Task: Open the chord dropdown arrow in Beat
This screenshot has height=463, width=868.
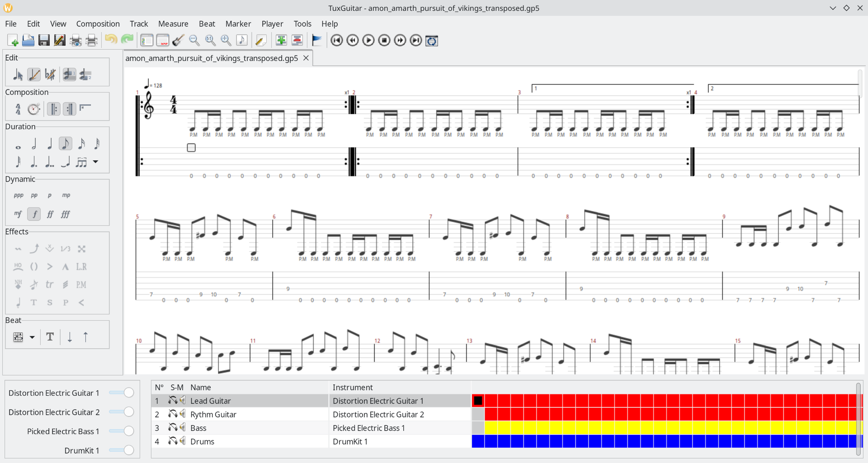Action: tap(32, 337)
